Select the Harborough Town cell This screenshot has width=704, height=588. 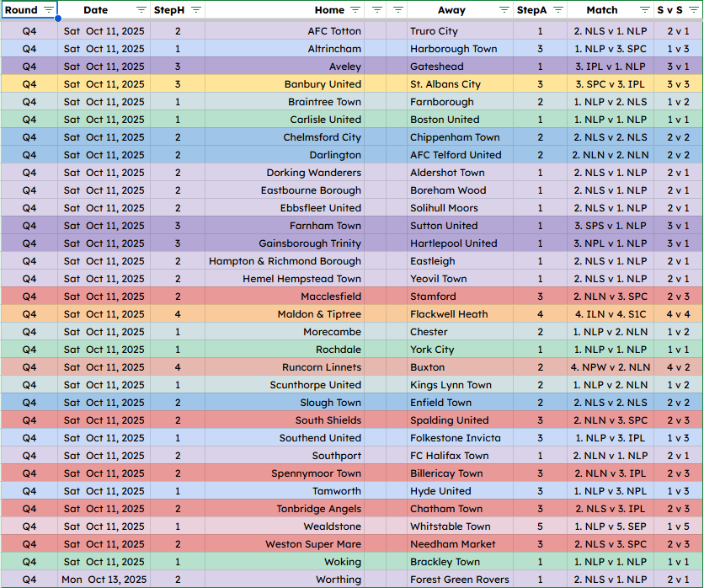(460, 49)
